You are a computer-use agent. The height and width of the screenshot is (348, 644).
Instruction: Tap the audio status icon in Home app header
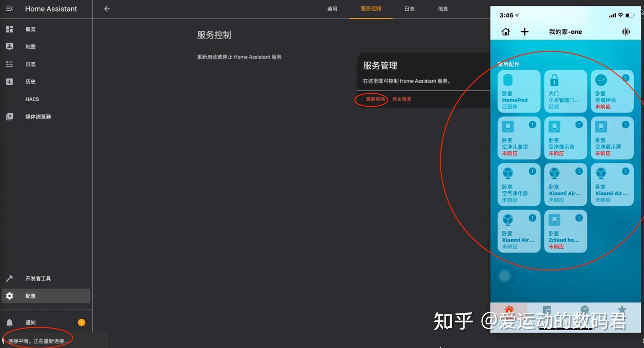pyautogui.click(x=626, y=31)
